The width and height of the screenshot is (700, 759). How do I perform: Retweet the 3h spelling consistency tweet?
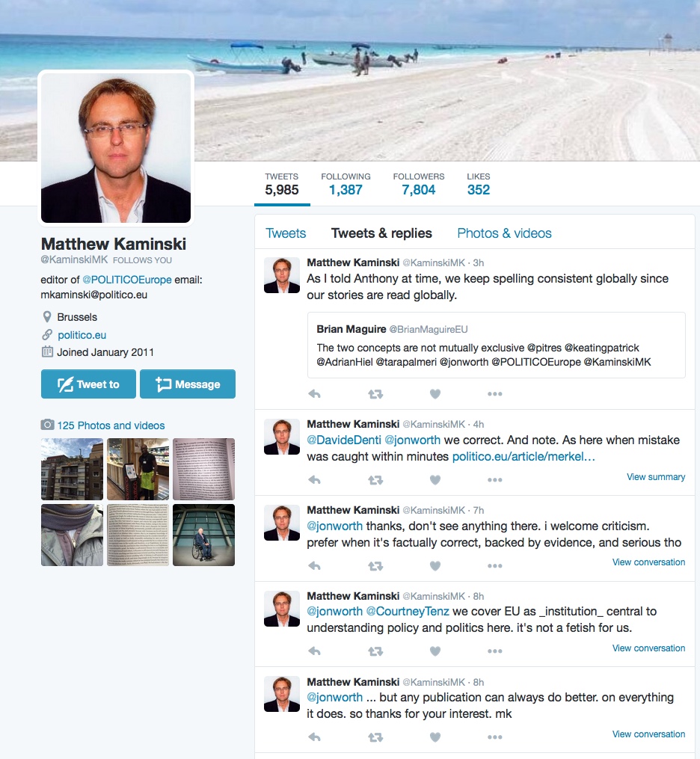[x=375, y=394]
